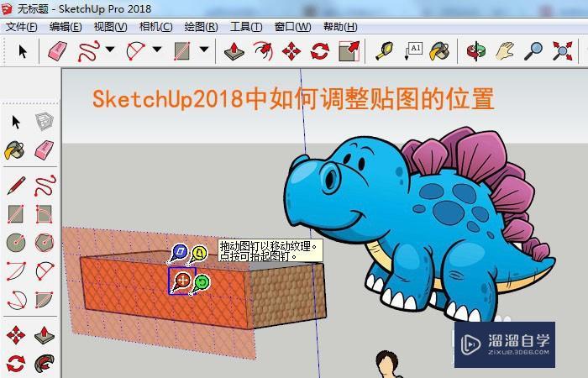Select the Scale tool in top toolbar
Image resolution: width=588 pixels, height=378 pixels.
click(x=349, y=51)
